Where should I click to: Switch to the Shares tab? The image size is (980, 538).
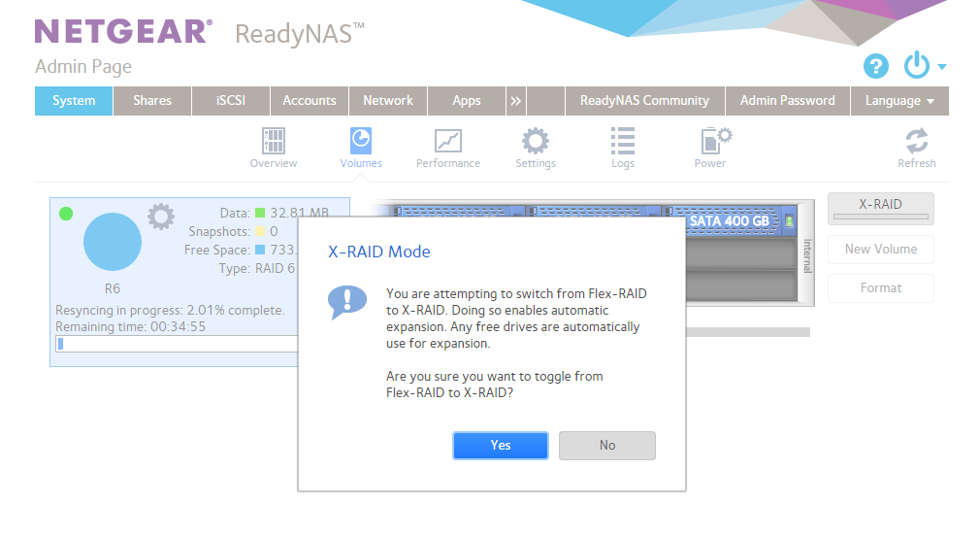152,101
